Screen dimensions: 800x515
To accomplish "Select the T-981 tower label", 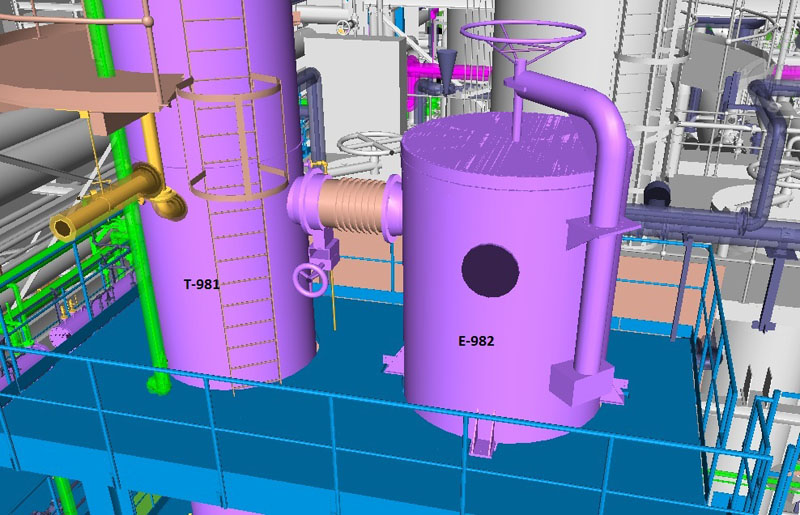I will pos(202,284).
